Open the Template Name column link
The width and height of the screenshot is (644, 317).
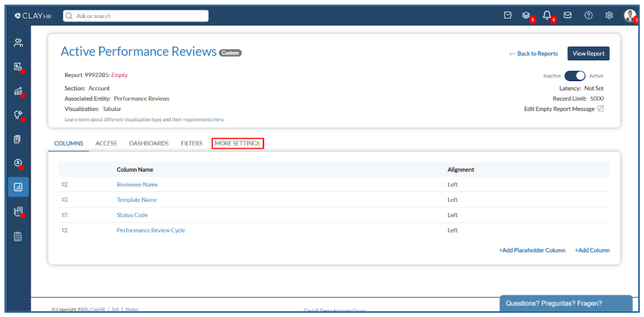[137, 200]
